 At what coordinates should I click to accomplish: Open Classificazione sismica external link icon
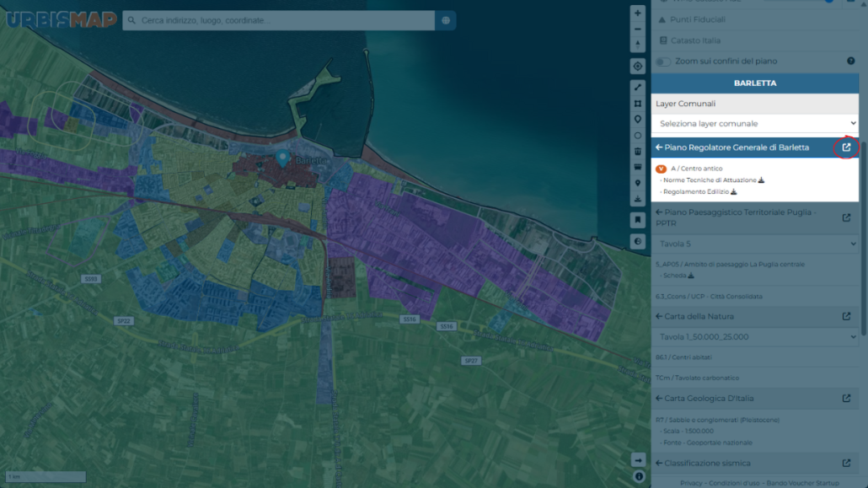coord(846,463)
